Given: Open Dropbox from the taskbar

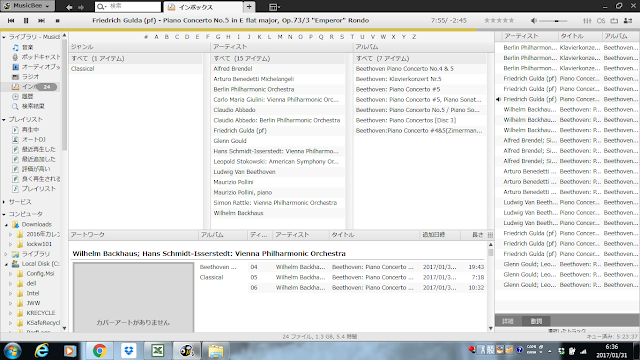Looking at the screenshot, I should point(129,351).
